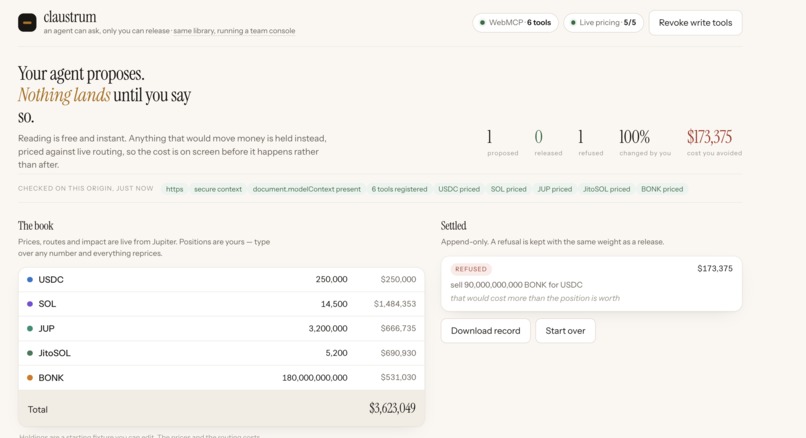Edit the SOL holding amount 14,500

334,304
